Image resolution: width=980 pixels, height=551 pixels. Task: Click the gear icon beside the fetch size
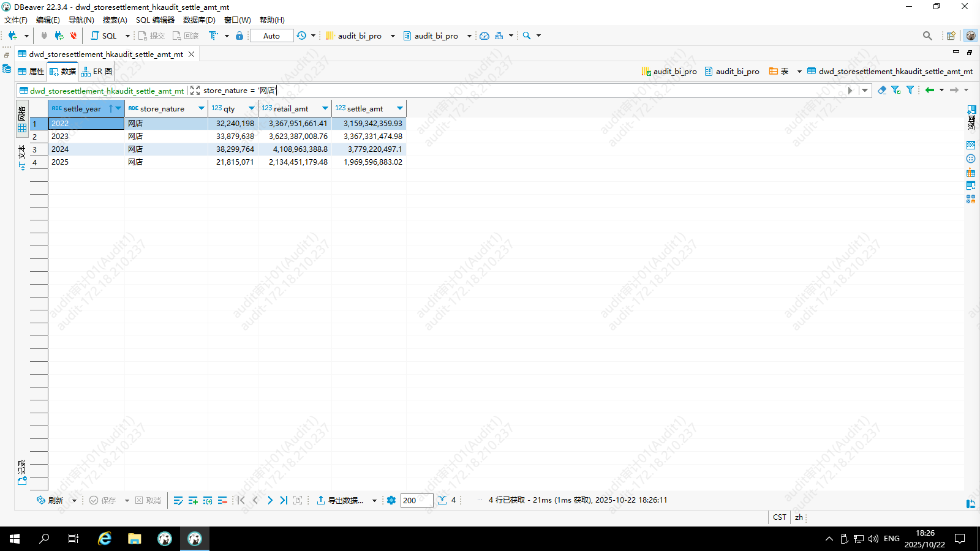tap(391, 500)
